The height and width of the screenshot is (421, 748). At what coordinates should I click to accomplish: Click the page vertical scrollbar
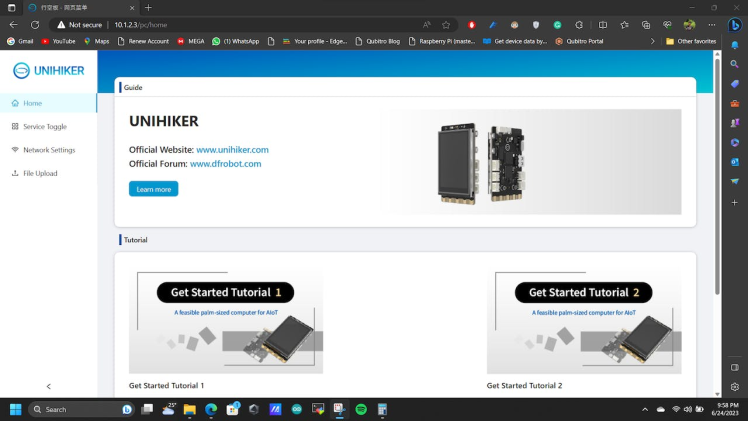pos(717,176)
